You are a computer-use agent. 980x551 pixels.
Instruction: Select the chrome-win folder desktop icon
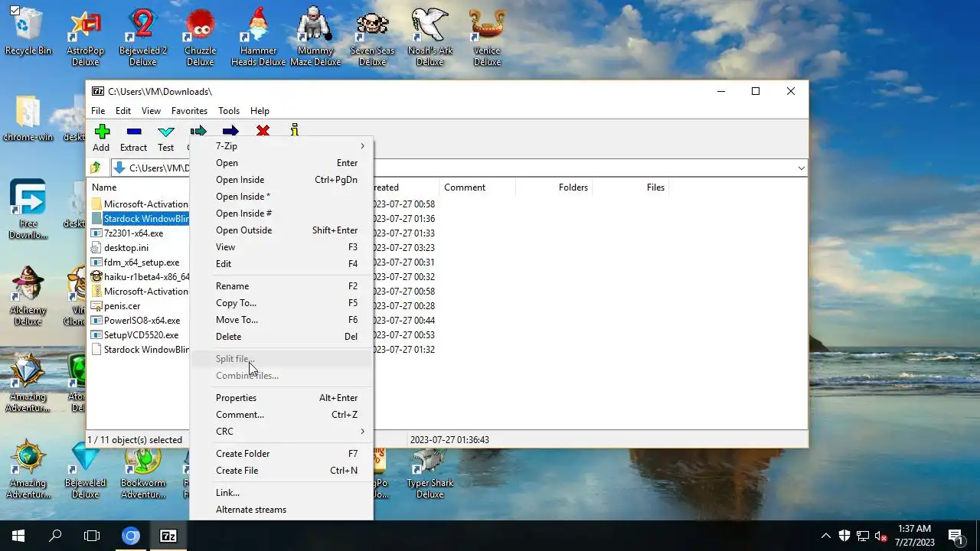pos(28,119)
